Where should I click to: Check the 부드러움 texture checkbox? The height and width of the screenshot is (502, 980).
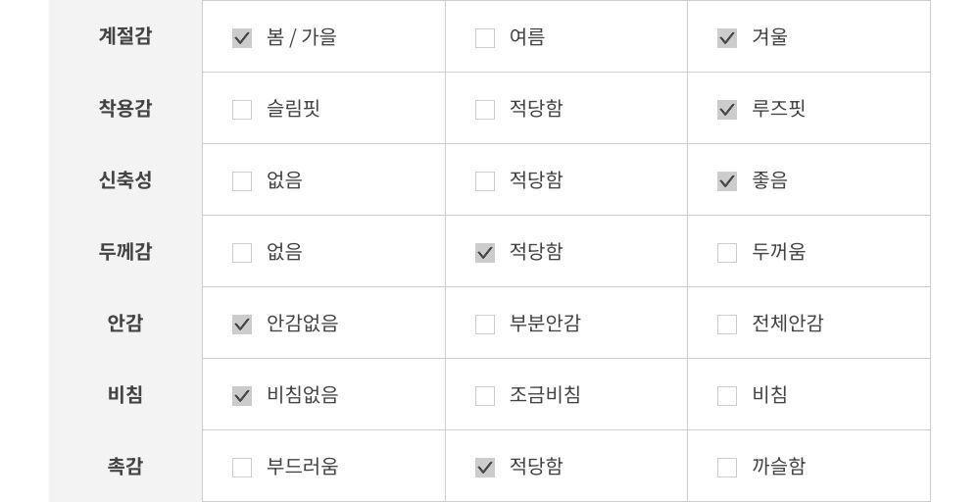pos(242,468)
